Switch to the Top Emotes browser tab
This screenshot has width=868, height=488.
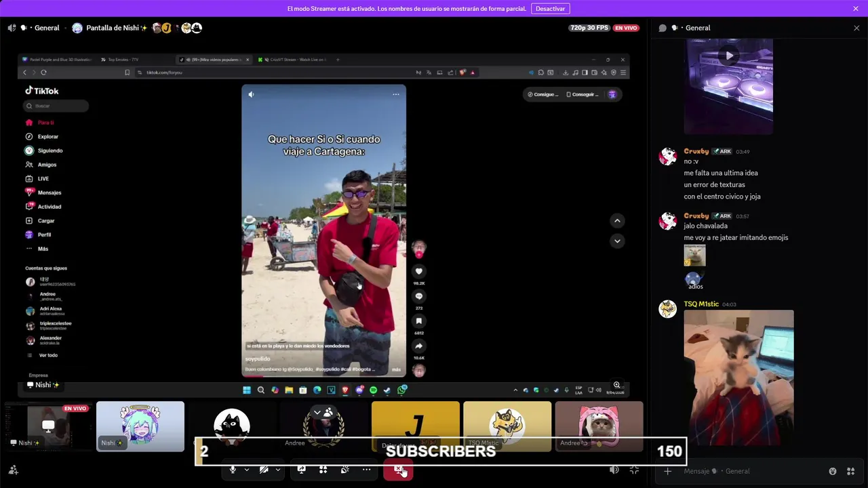(x=124, y=60)
